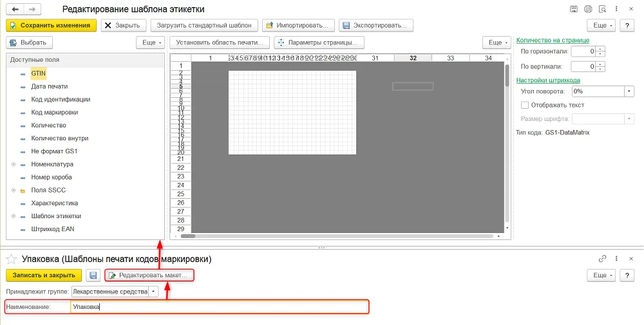Click По вертикали stepper arrows
Viewport: 644px width, 325px height.
[x=600, y=66]
